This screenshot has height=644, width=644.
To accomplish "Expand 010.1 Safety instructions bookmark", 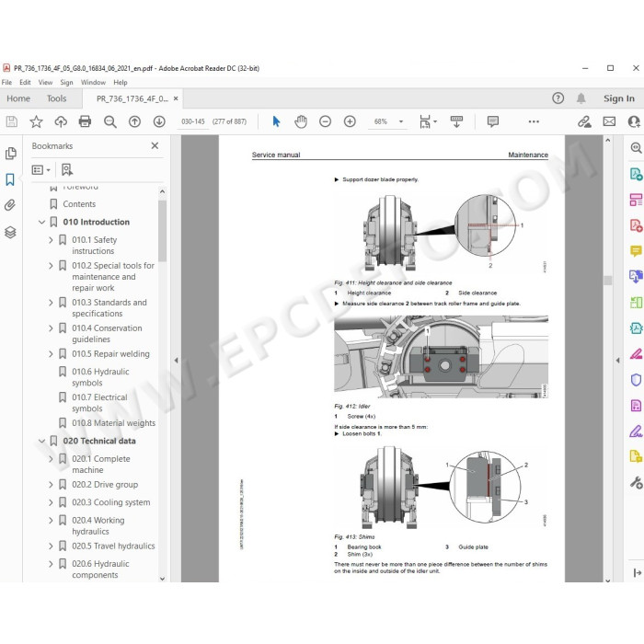I will 51,240.
